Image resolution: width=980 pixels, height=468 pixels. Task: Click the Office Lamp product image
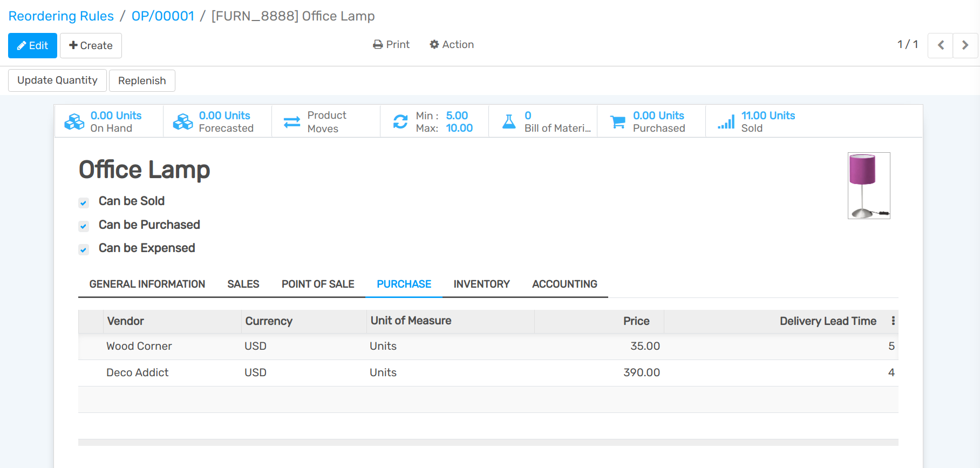click(x=868, y=186)
